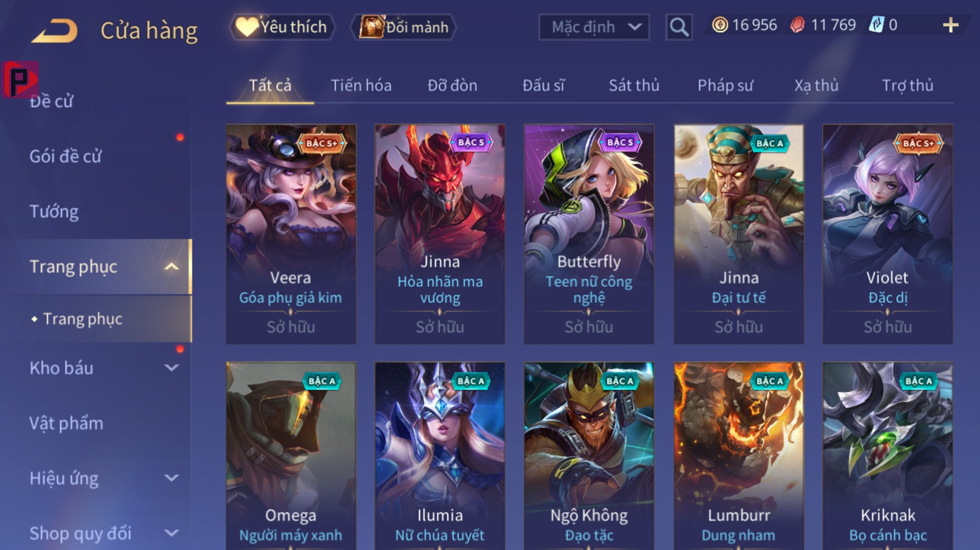980x550 pixels.
Task: Open the search magnifier icon
Action: pos(679,27)
